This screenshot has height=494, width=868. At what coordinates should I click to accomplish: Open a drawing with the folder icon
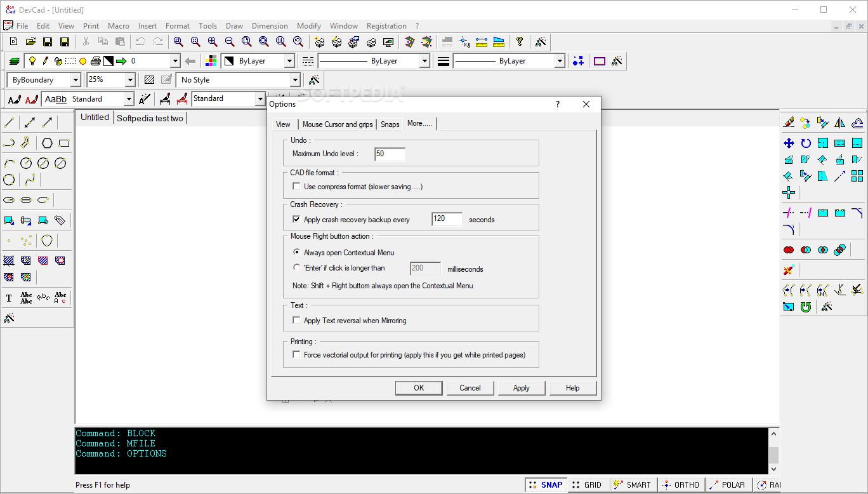click(x=30, y=42)
